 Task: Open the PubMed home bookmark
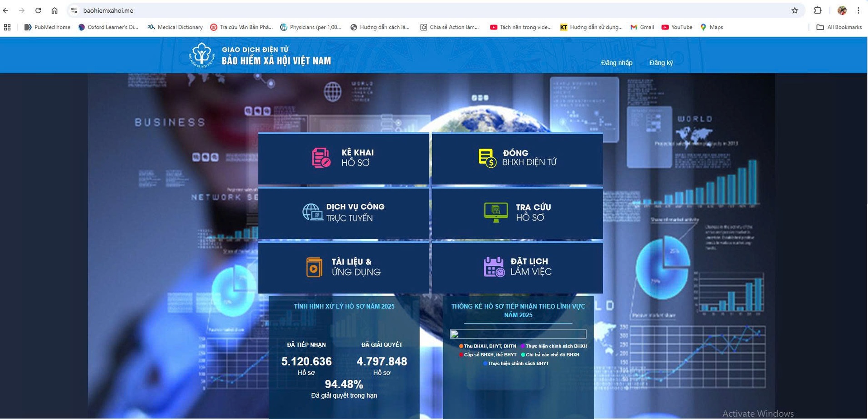(x=47, y=27)
